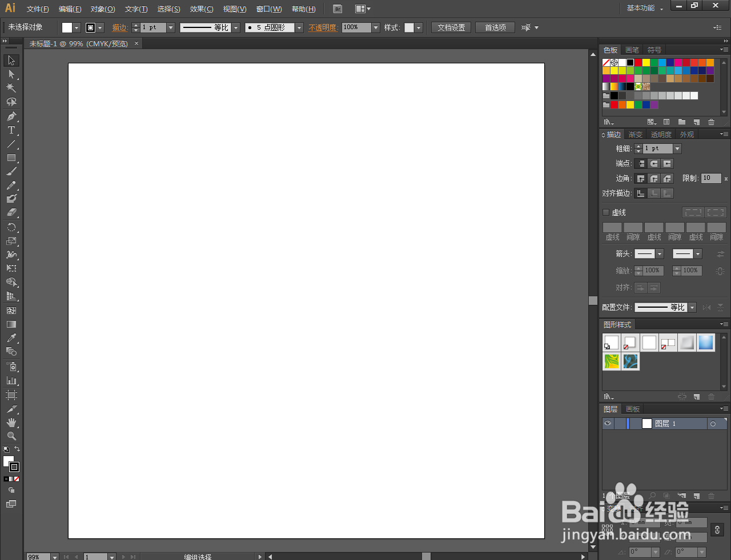This screenshot has height=560, width=731.
Task: Select the butt cap stroke option
Action: [641, 164]
